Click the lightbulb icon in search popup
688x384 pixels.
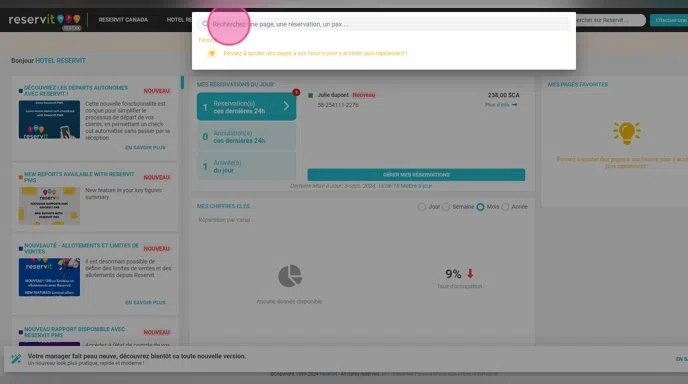[211, 53]
